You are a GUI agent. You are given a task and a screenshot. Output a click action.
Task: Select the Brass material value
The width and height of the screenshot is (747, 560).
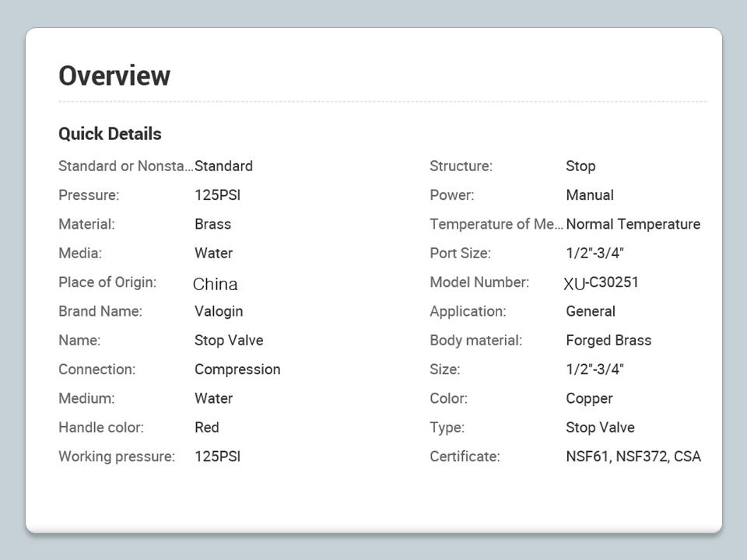click(x=212, y=224)
